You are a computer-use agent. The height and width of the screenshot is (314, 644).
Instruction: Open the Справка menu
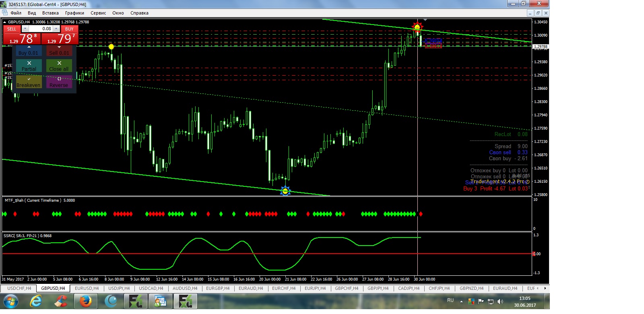tap(139, 13)
